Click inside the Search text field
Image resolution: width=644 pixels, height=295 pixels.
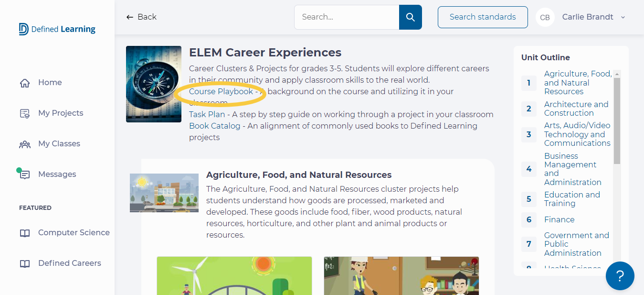tap(347, 17)
